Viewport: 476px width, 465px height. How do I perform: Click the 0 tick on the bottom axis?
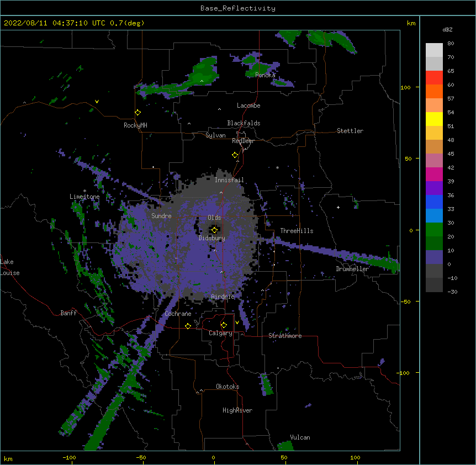213,458
